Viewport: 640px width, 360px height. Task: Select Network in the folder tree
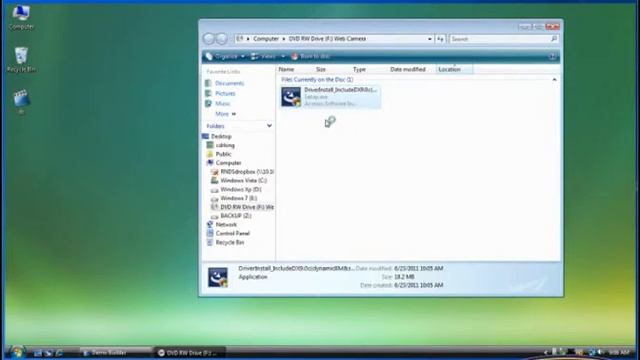tap(226, 225)
